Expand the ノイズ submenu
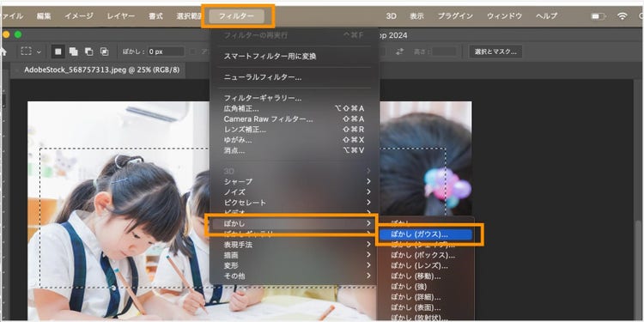 coord(294,192)
